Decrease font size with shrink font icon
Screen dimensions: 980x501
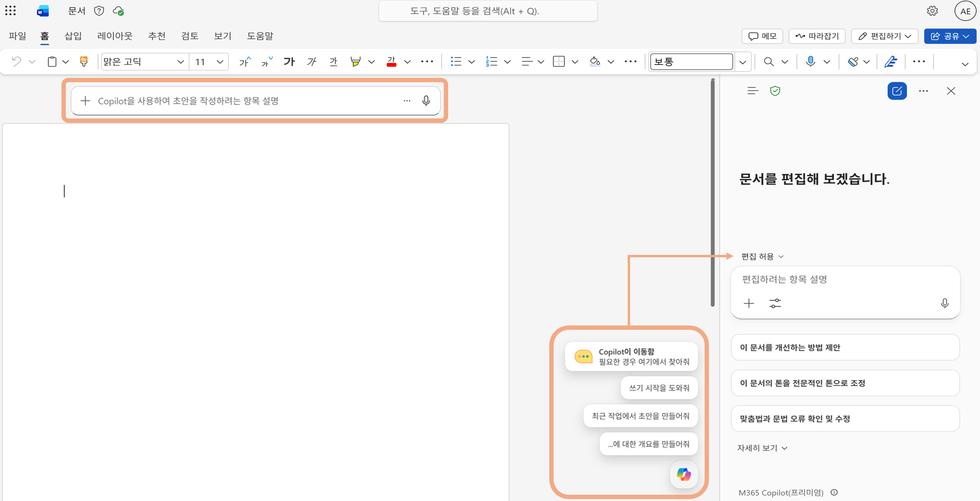tap(267, 61)
